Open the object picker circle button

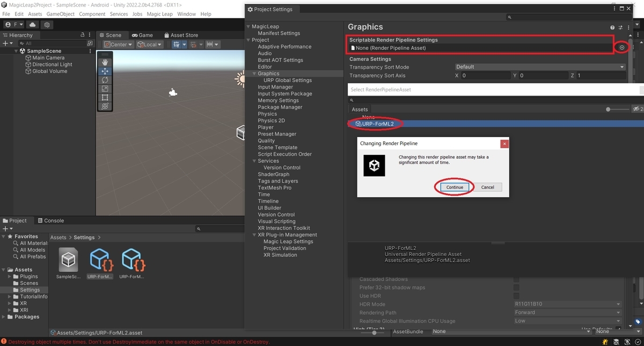pyautogui.click(x=622, y=48)
